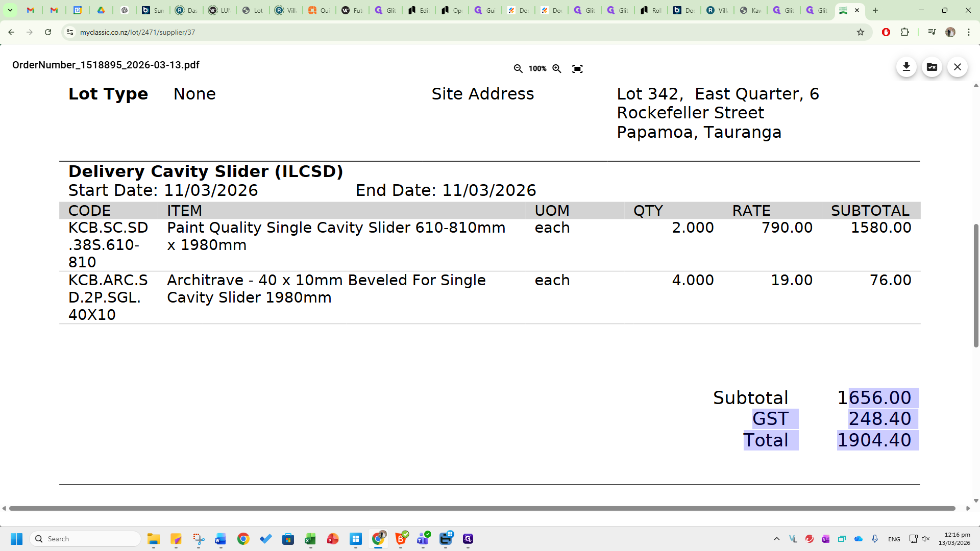
Task: Switch to the Rol browser tab
Action: tap(651, 10)
